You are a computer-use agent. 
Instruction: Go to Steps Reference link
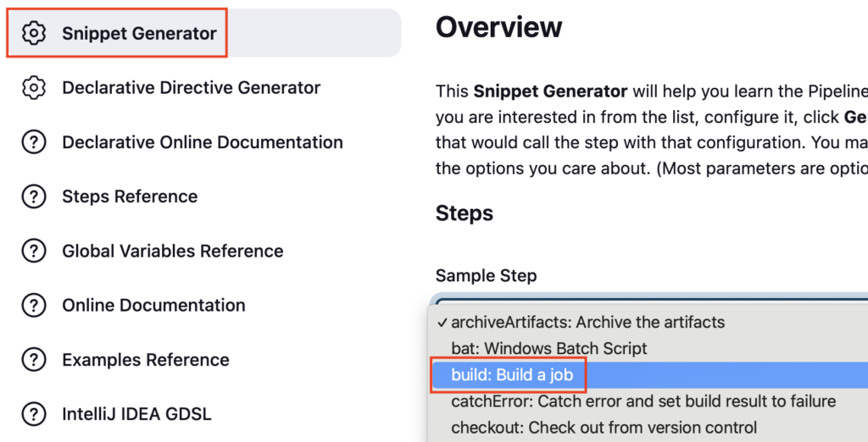click(130, 196)
